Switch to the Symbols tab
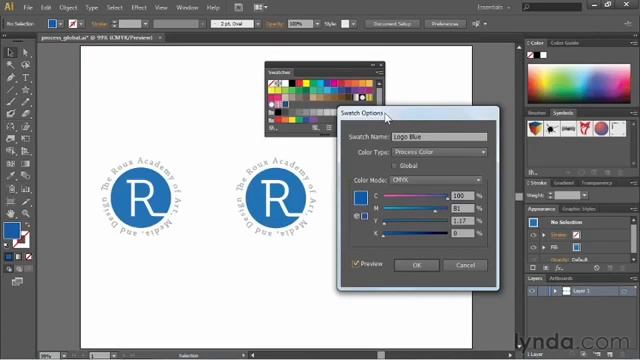This screenshot has height=360, width=640. 563,113
